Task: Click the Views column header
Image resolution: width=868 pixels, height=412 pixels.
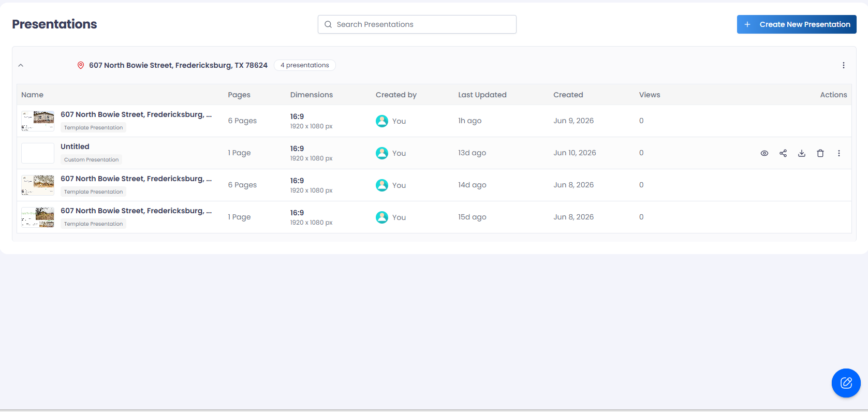Action: pos(650,95)
